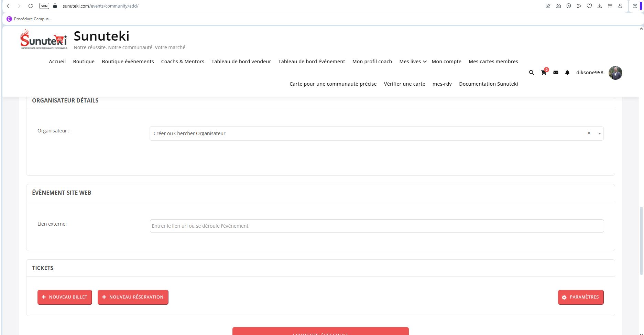Expand the Mes lives dropdown menu
Image resolution: width=644 pixels, height=335 pixels.
[x=413, y=62]
